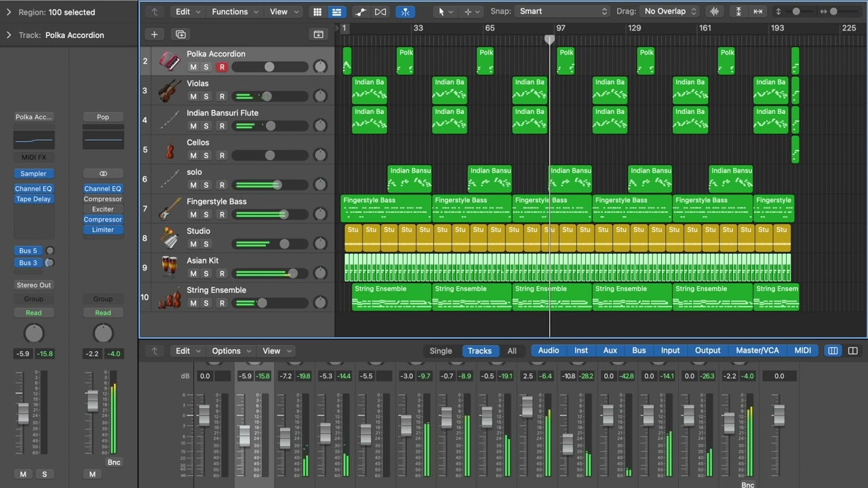Click the vertical zoom slider

796,12
